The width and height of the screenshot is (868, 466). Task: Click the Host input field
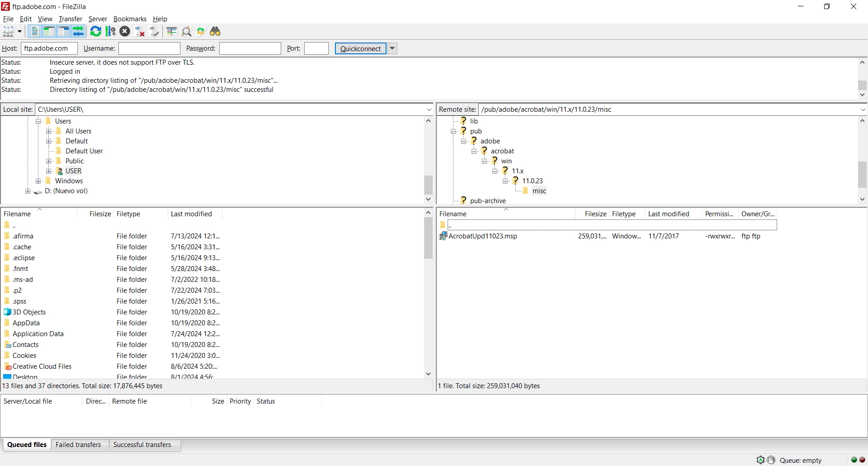point(49,48)
